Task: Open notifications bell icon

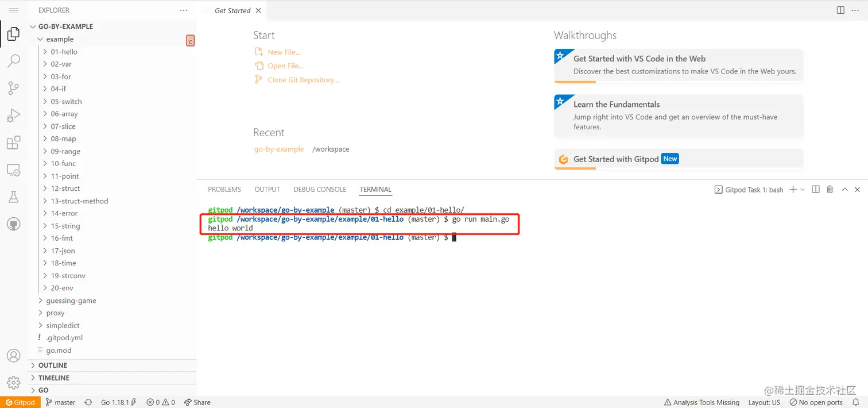Action: coord(856,402)
